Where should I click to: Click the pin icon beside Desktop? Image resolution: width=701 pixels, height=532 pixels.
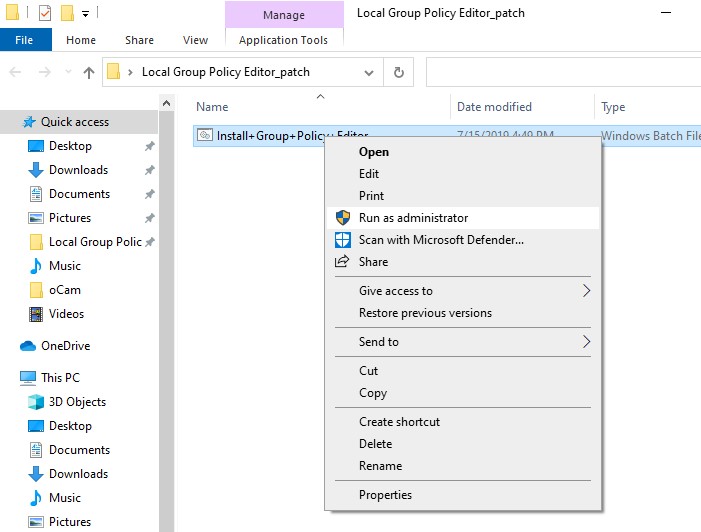pyautogui.click(x=149, y=146)
